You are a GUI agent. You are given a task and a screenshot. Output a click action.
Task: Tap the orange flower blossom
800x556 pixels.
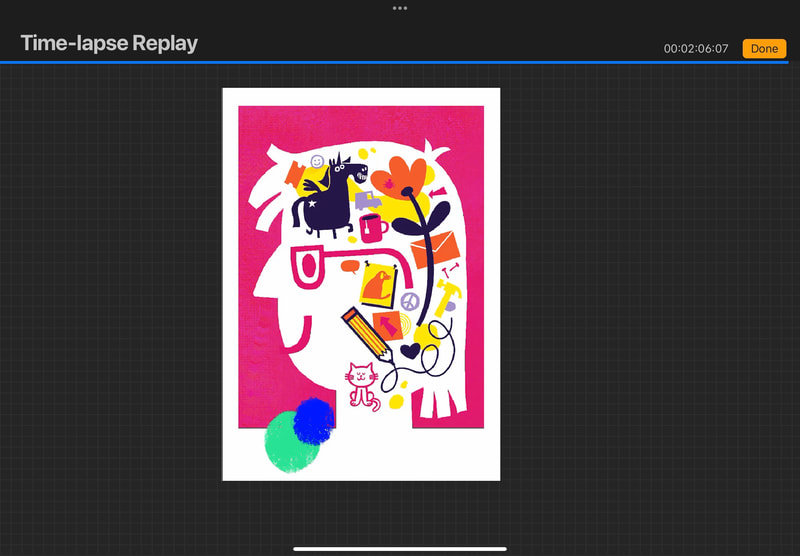[407, 178]
